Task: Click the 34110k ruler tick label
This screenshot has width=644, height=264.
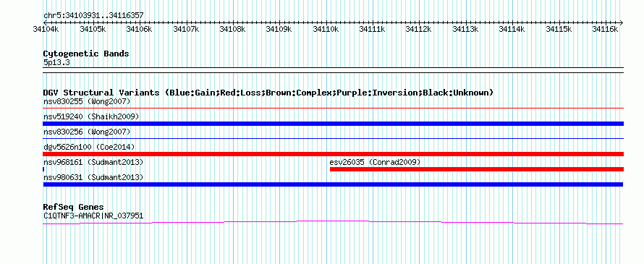Action: (326, 29)
